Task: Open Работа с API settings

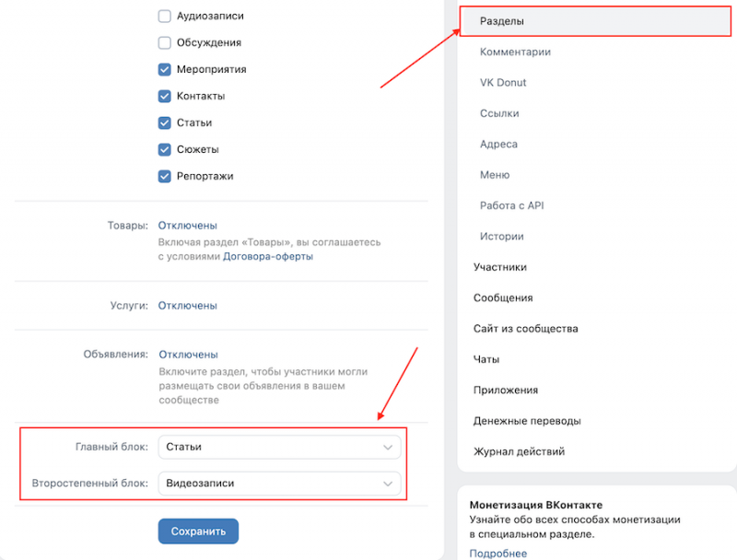Action: (x=511, y=205)
